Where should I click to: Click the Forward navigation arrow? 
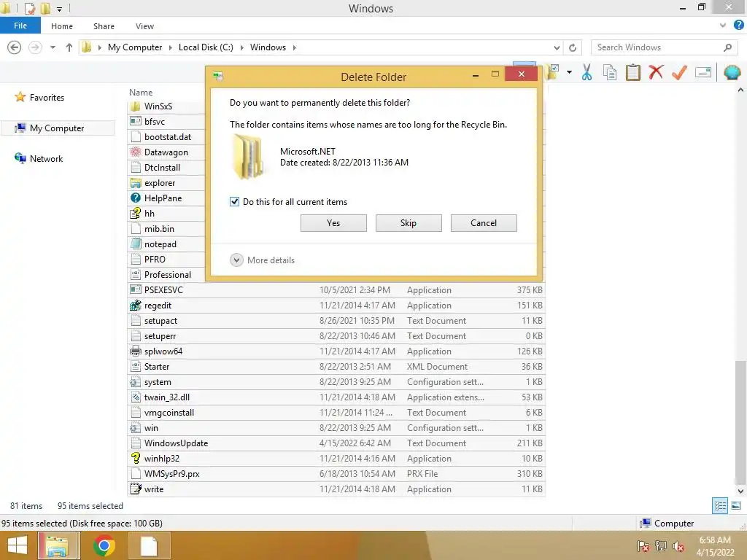(35, 47)
